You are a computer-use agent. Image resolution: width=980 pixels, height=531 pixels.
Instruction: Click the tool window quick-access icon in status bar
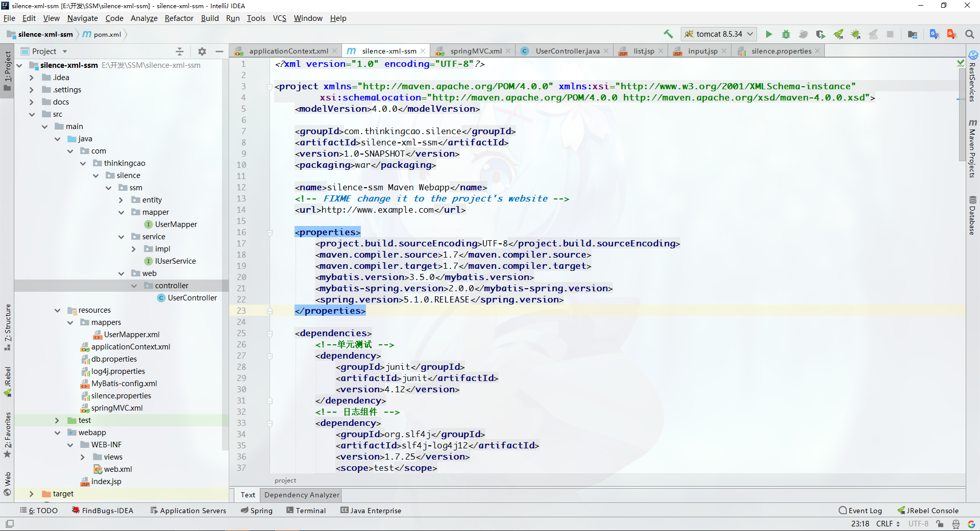click(9, 524)
